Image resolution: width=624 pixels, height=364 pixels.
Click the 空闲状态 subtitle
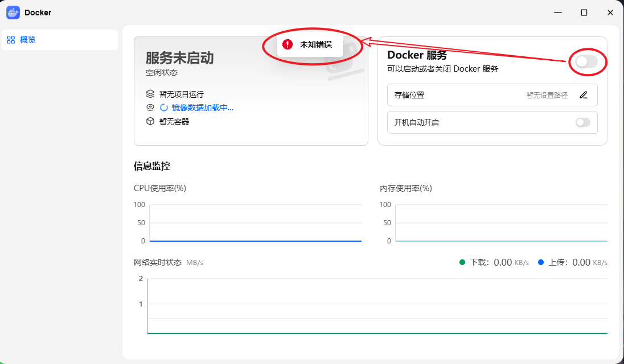(x=162, y=72)
